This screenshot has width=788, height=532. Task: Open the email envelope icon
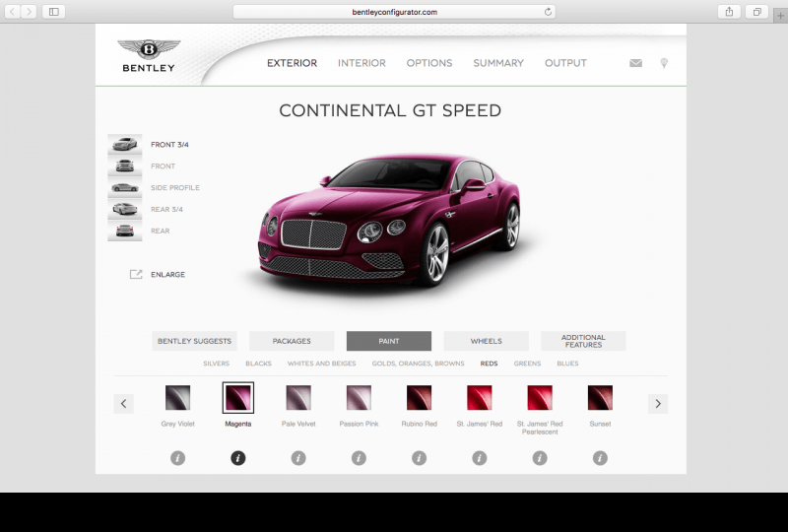coord(635,63)
